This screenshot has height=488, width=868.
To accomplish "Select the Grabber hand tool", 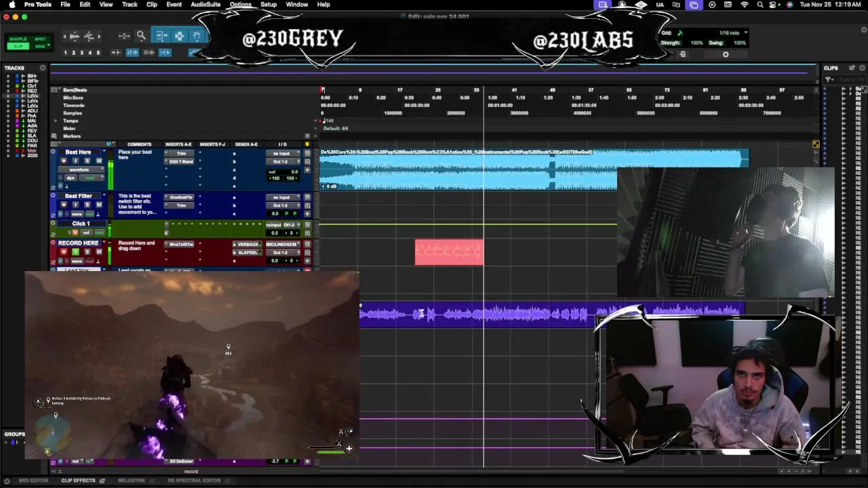I will tap(197, 36).
